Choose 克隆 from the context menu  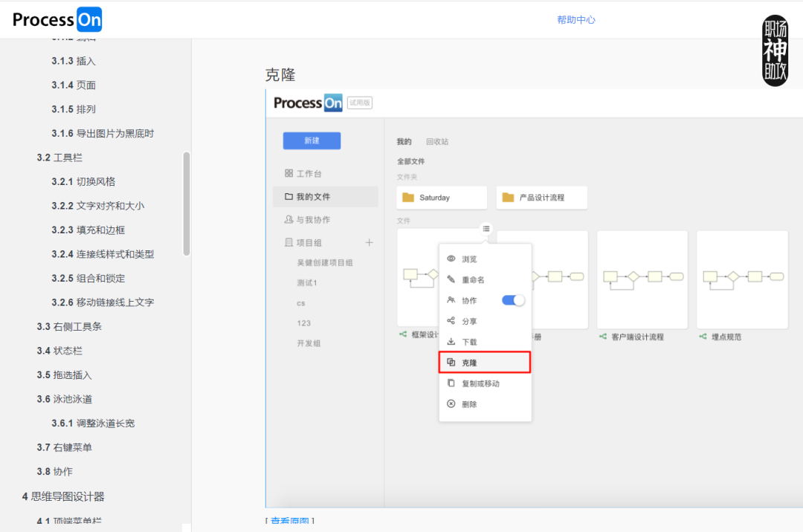[x=485, y=363]
